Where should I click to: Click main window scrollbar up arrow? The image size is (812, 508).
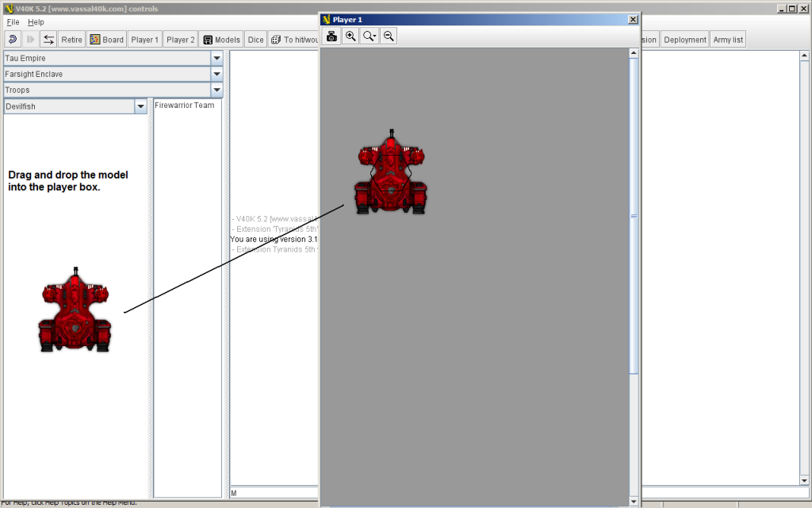click(x=804, y=55)
